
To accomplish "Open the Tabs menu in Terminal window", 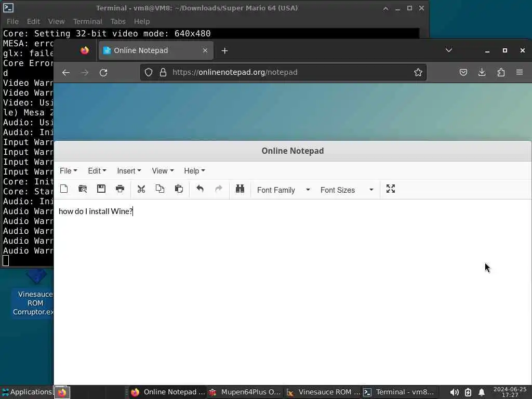I will coord(118,21).
